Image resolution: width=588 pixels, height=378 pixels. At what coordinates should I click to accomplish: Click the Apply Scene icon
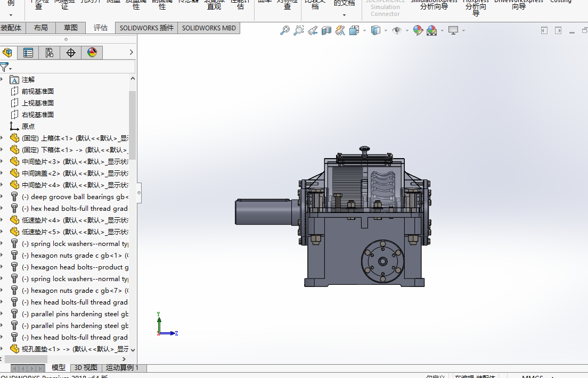(431, 30)
